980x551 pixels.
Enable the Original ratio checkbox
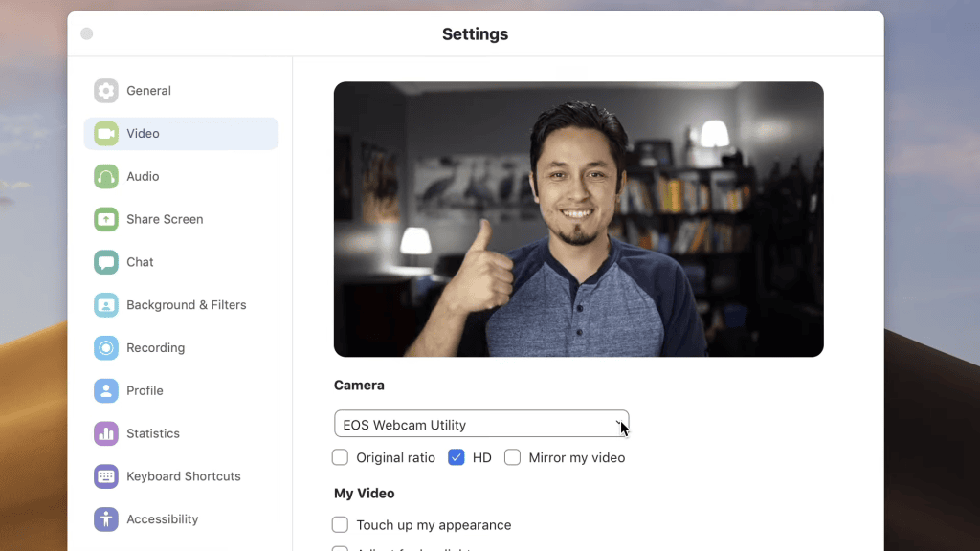340,457
